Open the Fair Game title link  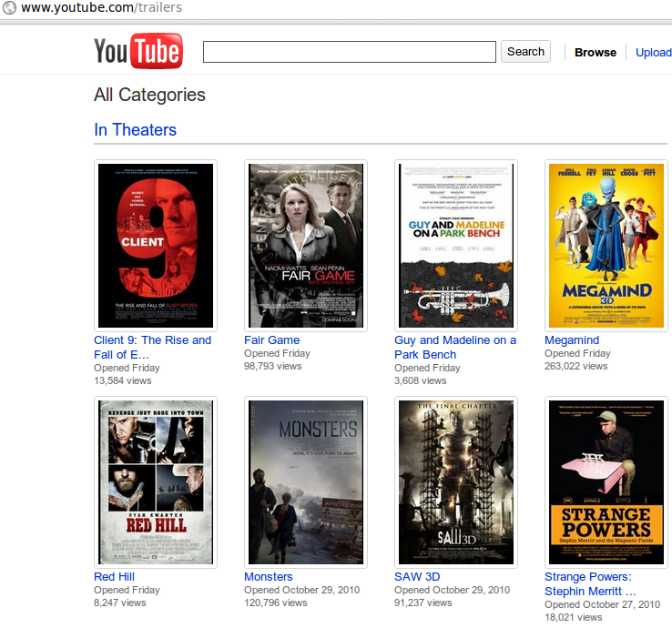[x=271, y=340]
